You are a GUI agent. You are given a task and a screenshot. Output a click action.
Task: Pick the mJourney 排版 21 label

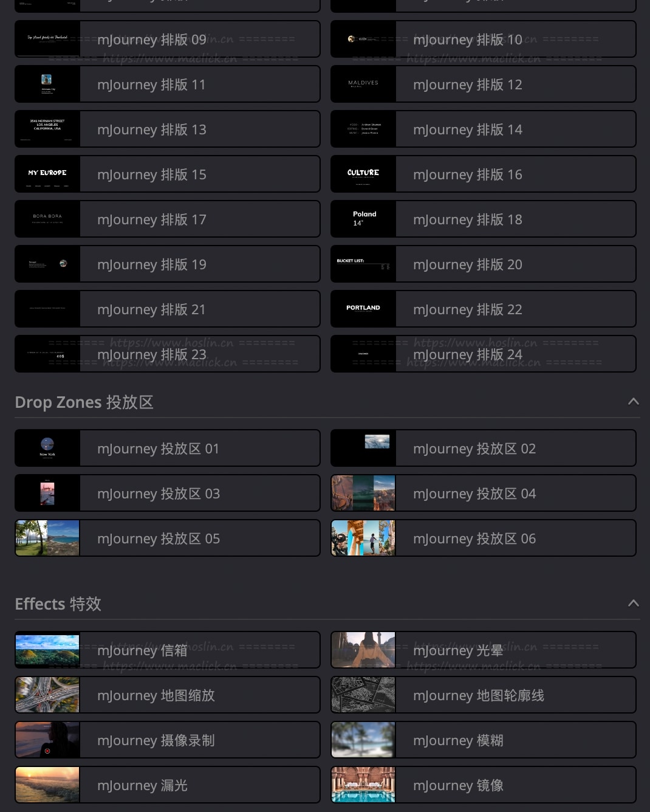(151, 309)
